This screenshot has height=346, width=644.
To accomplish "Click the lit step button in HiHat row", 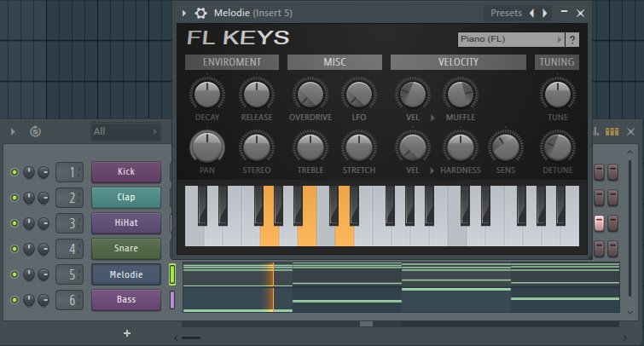I will point(600,223).
